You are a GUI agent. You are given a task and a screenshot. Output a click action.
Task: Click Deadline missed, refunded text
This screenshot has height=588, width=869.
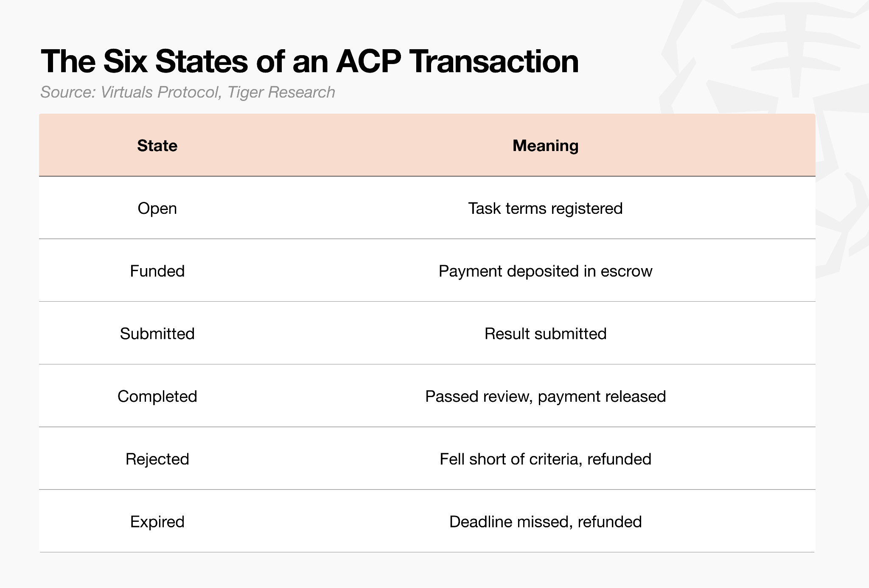[545, 522]
